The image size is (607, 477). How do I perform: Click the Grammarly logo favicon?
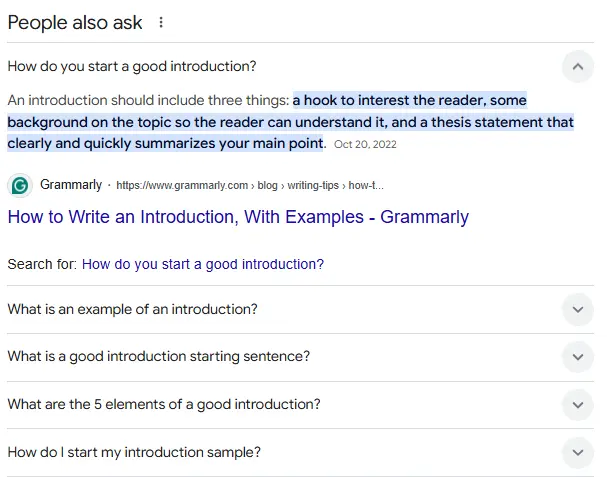20,185
